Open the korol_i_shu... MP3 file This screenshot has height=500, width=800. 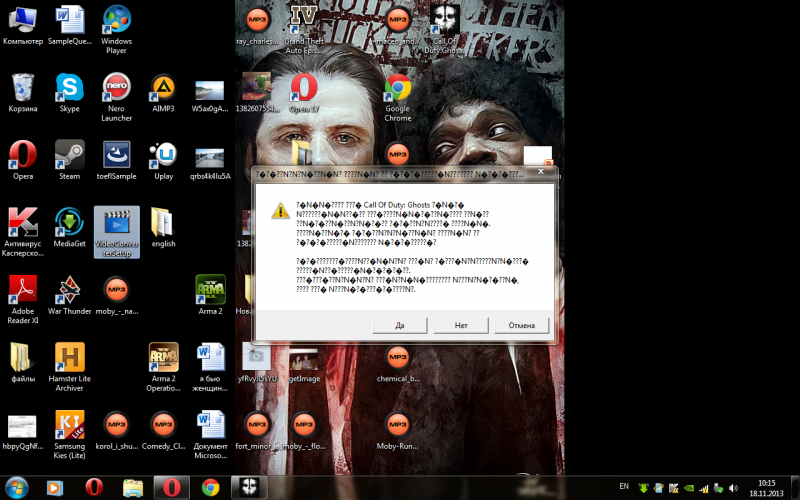coord(116,430)
